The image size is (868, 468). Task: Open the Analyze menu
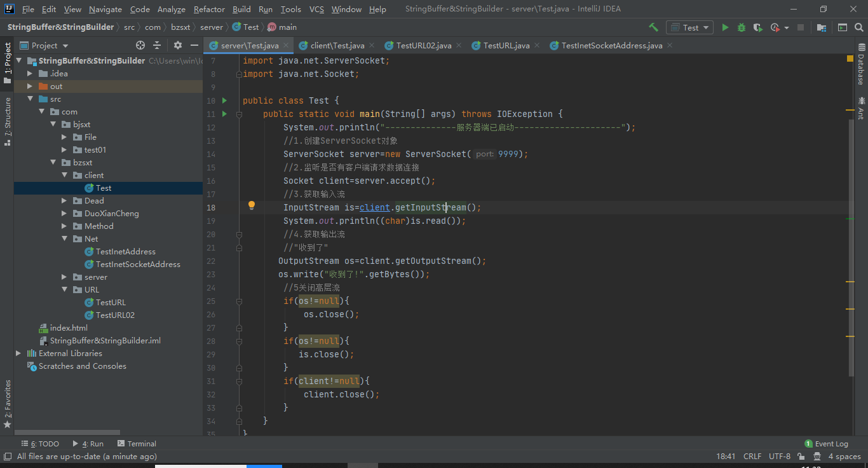[x=171, y=9]
